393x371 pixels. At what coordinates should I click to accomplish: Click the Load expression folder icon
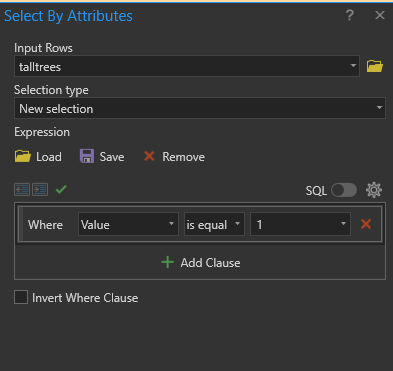click(23, 156)
